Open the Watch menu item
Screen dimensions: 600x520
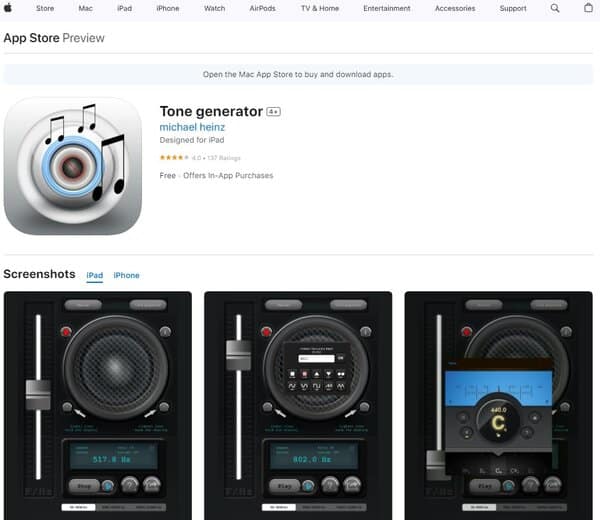[x=214, y=8]
